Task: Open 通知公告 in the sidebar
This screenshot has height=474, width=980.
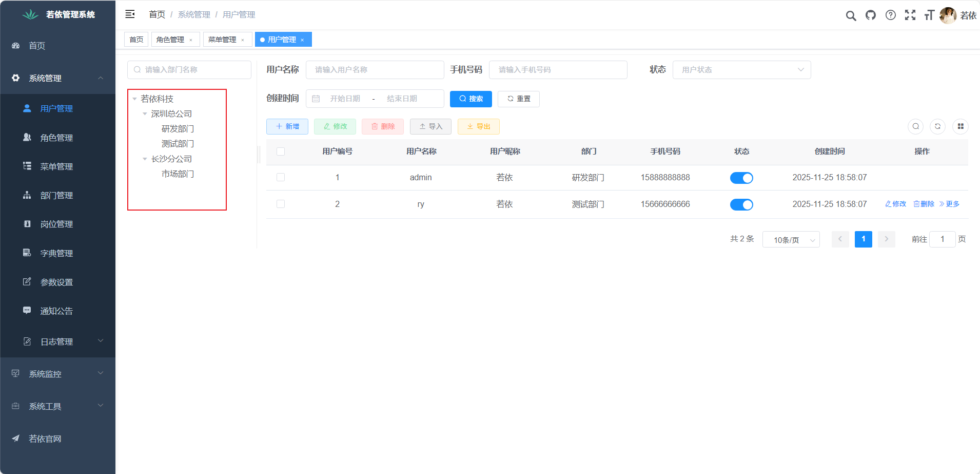Action: click(x=57, y=311)
